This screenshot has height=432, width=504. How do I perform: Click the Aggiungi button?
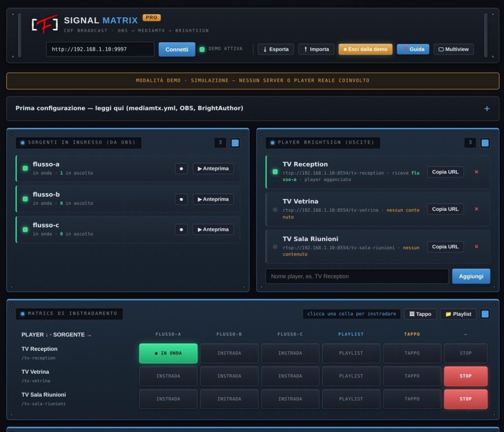click(x=471, y=277)
